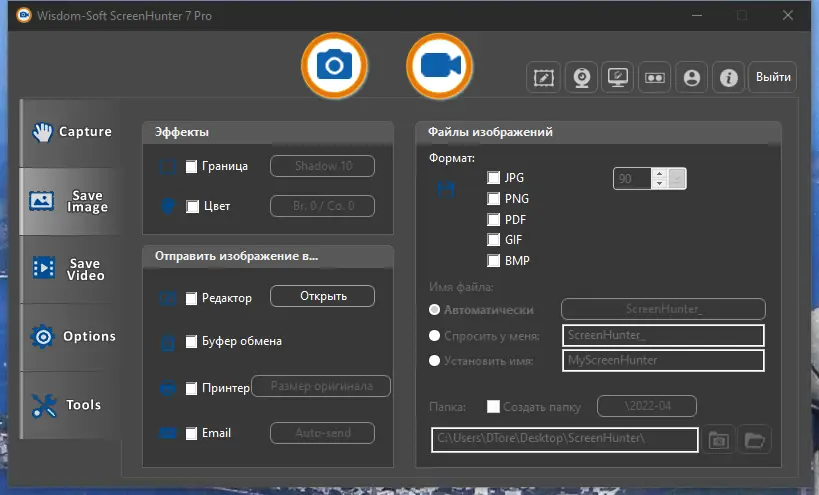Open the image editor toolbar icon
Screen dimensions: 819x495
[544, 77]
